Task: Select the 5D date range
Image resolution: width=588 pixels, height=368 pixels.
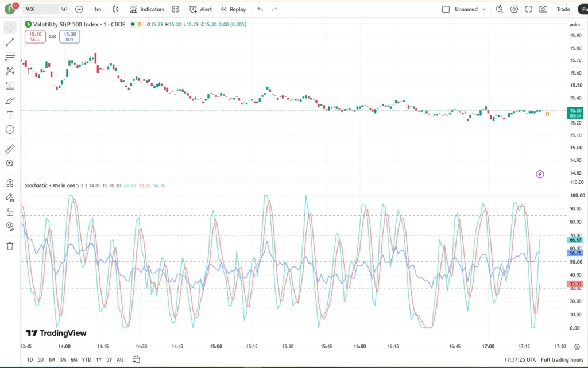Action: coord(41,359)
